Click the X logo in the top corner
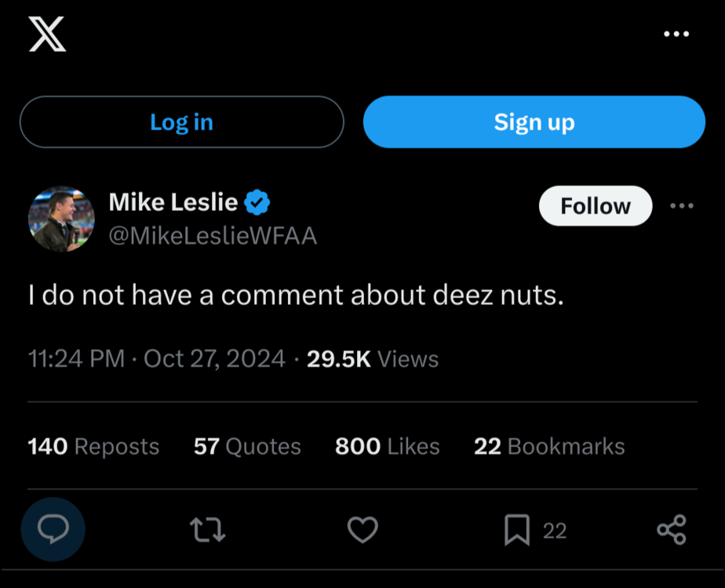This screenshot has height=588, width=725. 45,34
